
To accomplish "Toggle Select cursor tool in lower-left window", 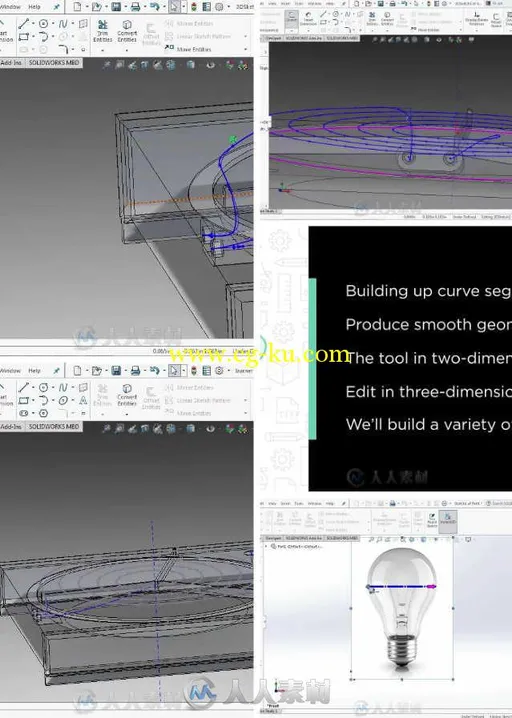I will click(x=174, y=370).
